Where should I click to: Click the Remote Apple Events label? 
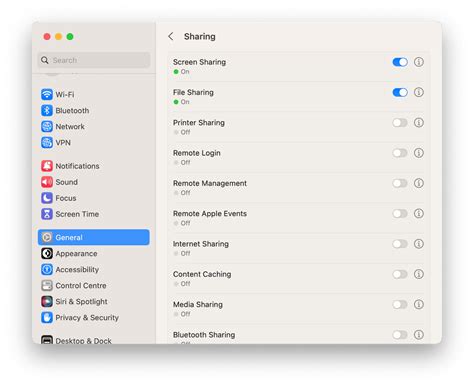pos(210,213)
